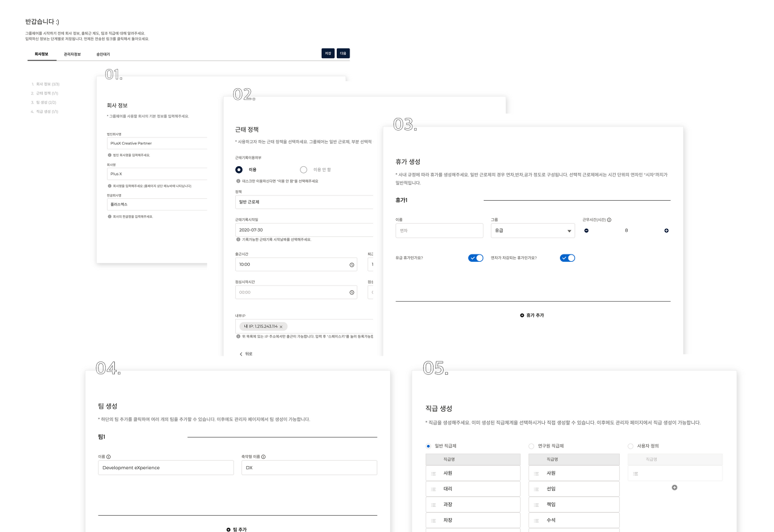This screenshot has height=532, width=774.
Task: Click drag handle icon for 연구원 직급제 사원
Action: (x=536, y=473)
